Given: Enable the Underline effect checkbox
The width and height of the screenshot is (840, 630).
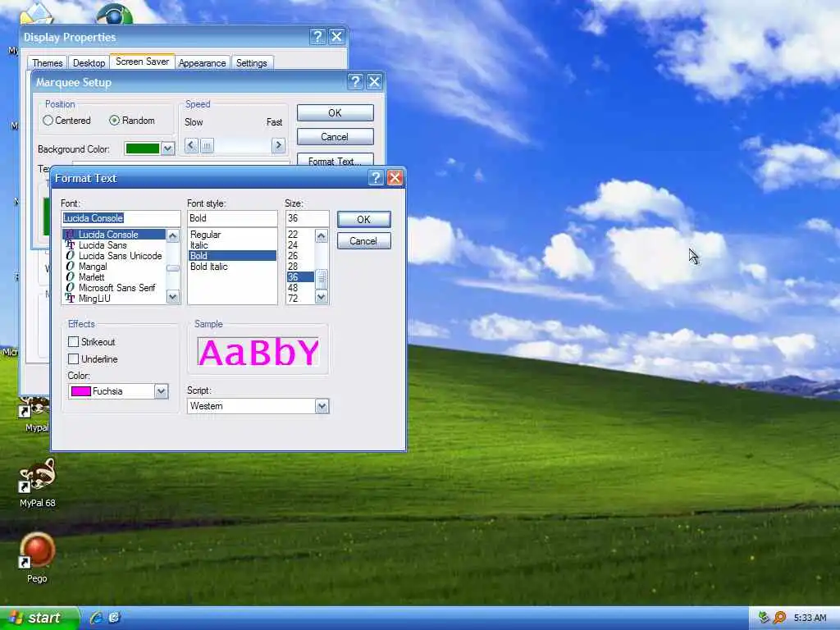Looking at the screenshot, I should click(x=73, y=359).
